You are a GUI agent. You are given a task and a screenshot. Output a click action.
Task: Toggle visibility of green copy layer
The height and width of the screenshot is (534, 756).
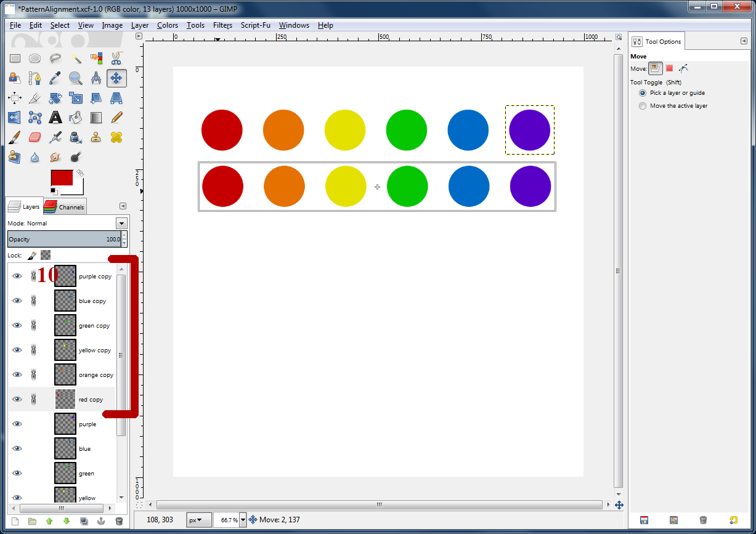pos(17,325)
